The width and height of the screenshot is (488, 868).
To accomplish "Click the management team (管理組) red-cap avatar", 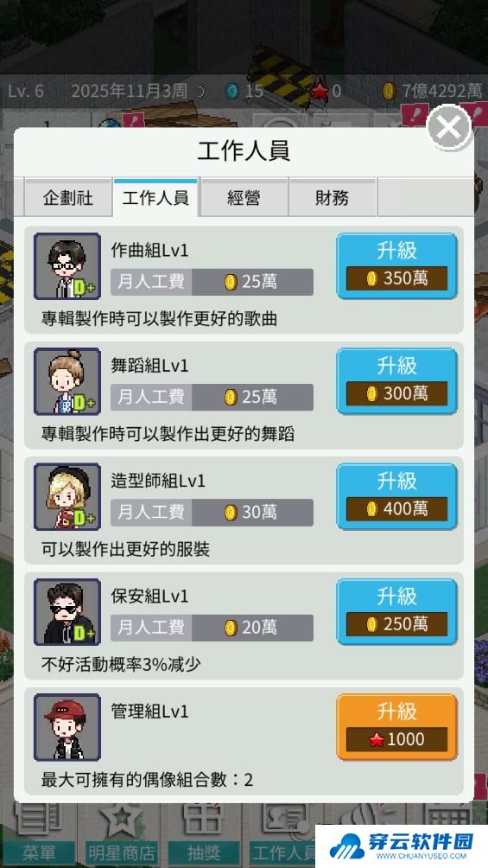I will pos(67,727).
